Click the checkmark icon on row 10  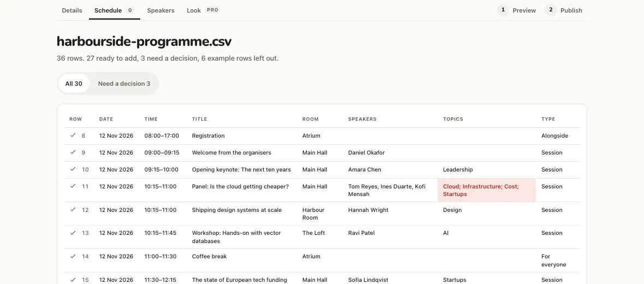point(73,169)
